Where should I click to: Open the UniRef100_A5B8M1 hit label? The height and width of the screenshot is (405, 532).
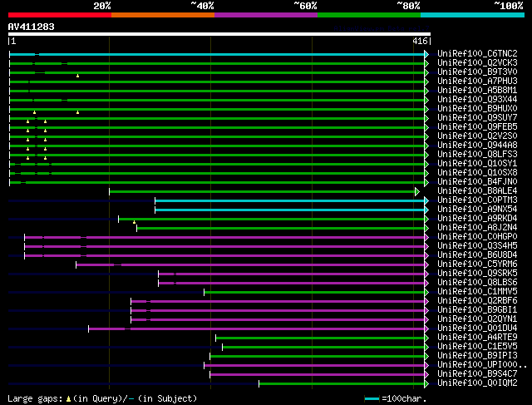point(477,91)
